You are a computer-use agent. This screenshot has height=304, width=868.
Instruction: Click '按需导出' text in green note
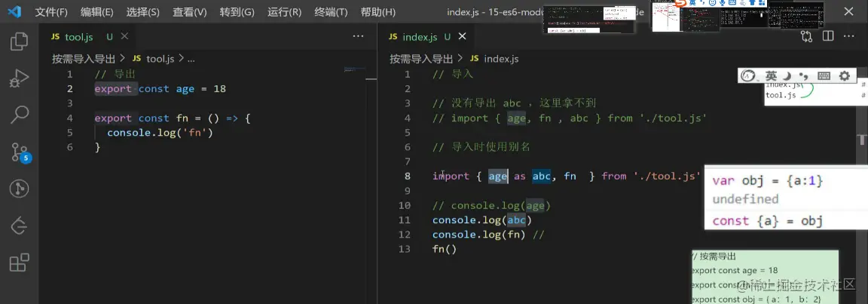pos(717,256)
